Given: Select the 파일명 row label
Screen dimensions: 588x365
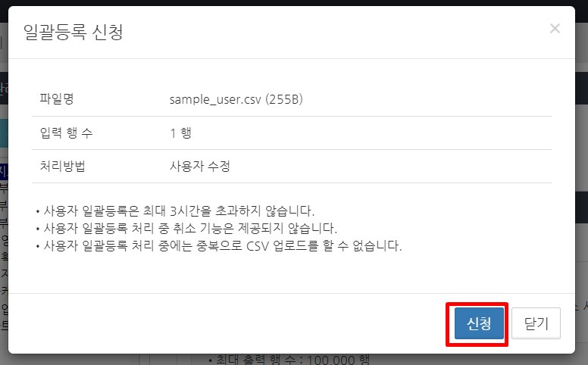Looking at the screenshot, I should tap(57, 99).
